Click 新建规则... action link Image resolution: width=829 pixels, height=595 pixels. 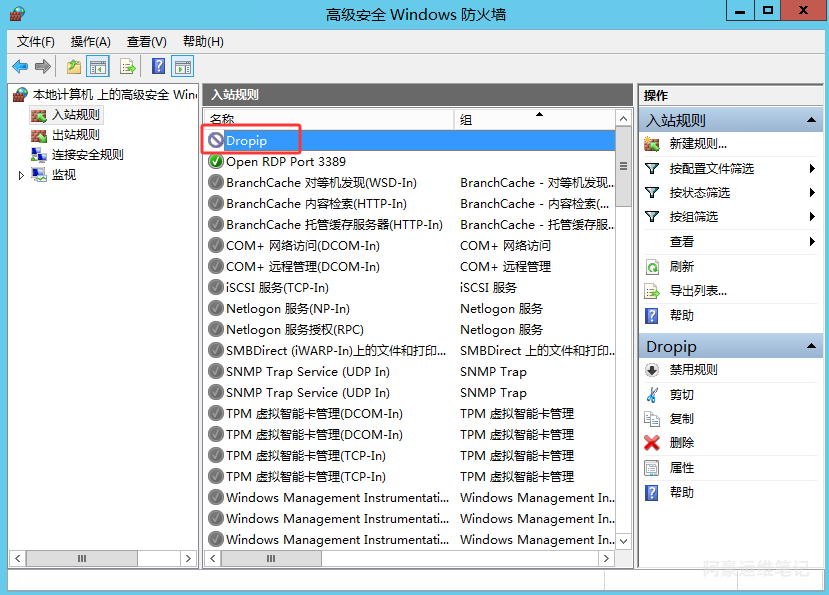[x=698, y=143]
